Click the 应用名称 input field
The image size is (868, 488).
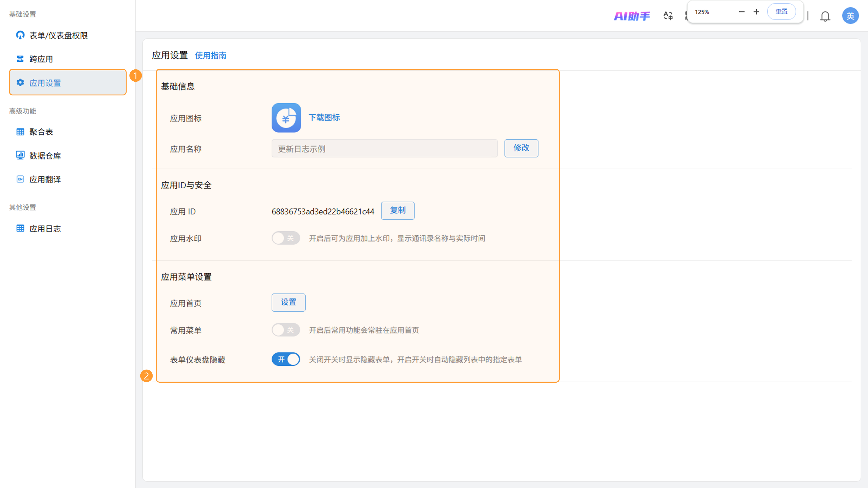384,149
